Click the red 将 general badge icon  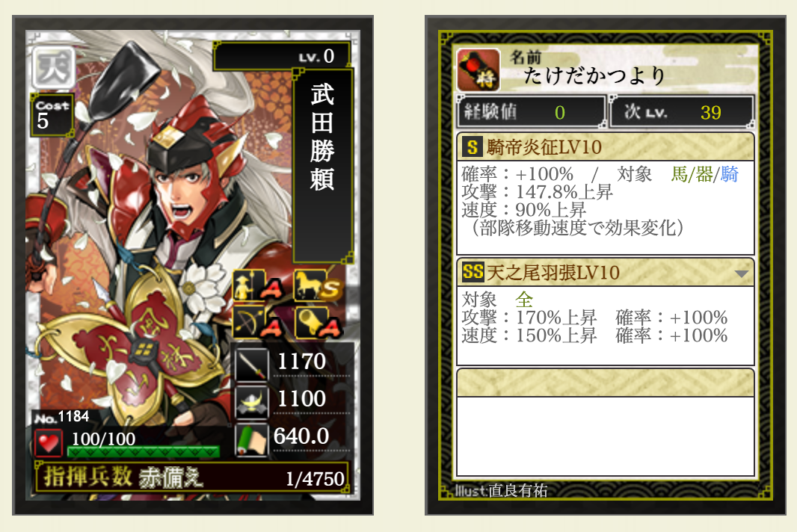pyautogui.click(x=478, y=69)
